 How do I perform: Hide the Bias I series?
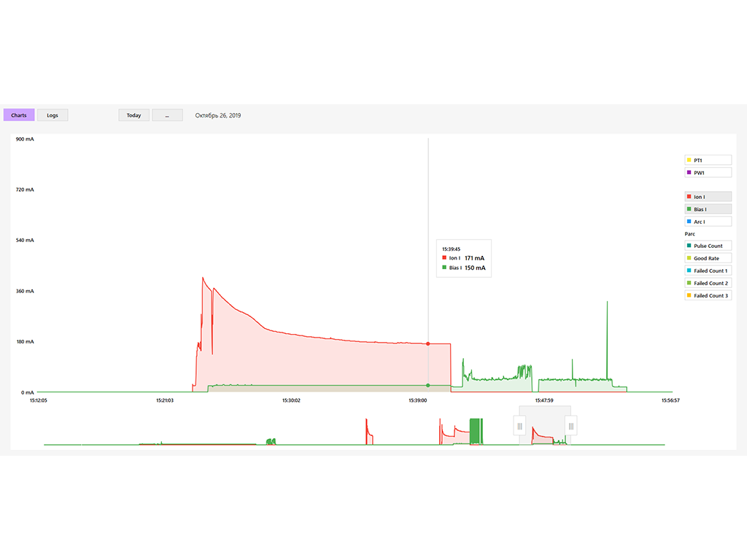708,209
